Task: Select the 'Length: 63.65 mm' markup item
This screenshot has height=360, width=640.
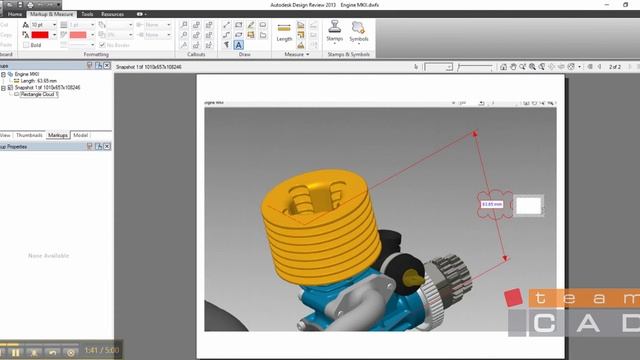Action: coord(38,81)
